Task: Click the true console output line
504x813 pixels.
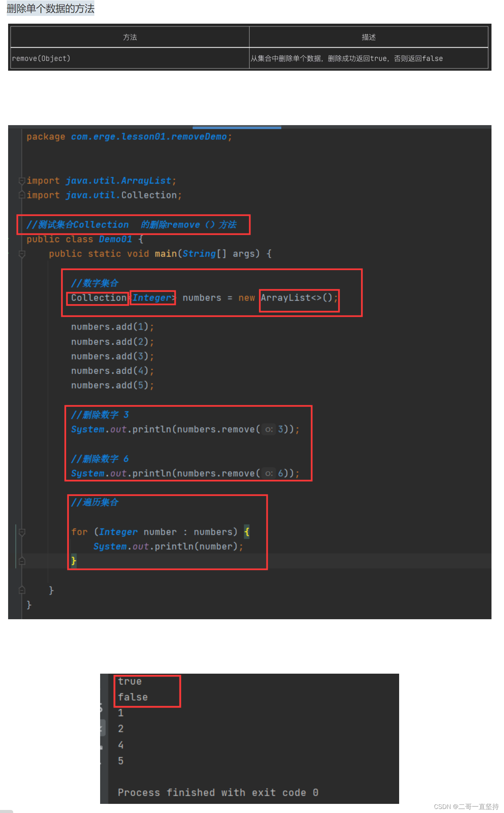Action: (x=130, y=681)
